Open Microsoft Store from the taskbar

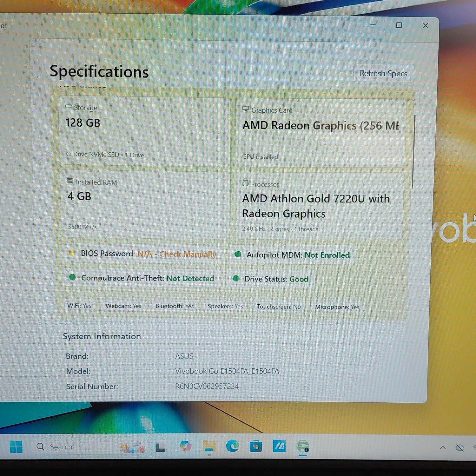(x=255, y=446)
